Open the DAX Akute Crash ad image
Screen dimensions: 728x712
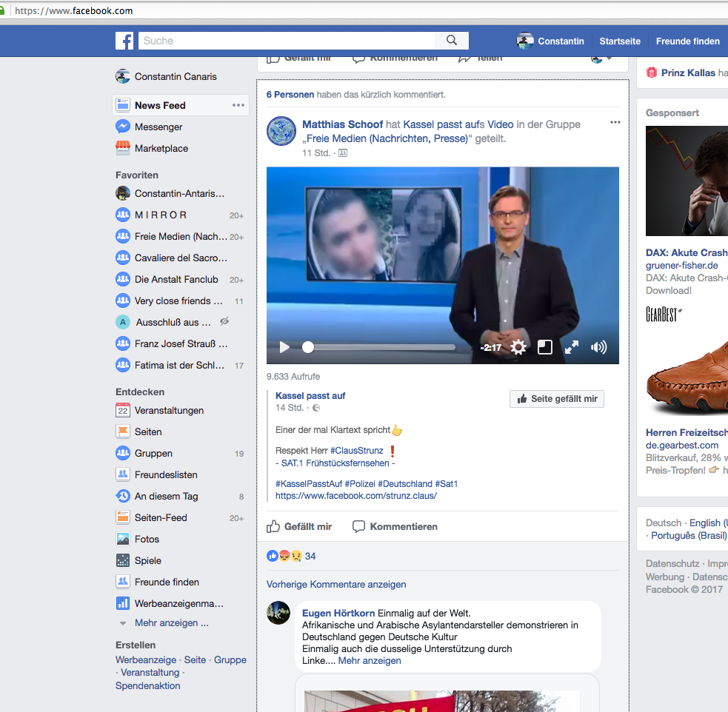click(687, 181)
